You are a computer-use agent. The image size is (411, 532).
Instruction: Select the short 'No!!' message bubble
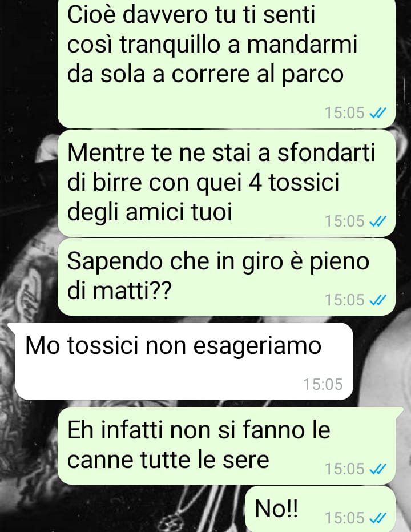coord(320,509)
